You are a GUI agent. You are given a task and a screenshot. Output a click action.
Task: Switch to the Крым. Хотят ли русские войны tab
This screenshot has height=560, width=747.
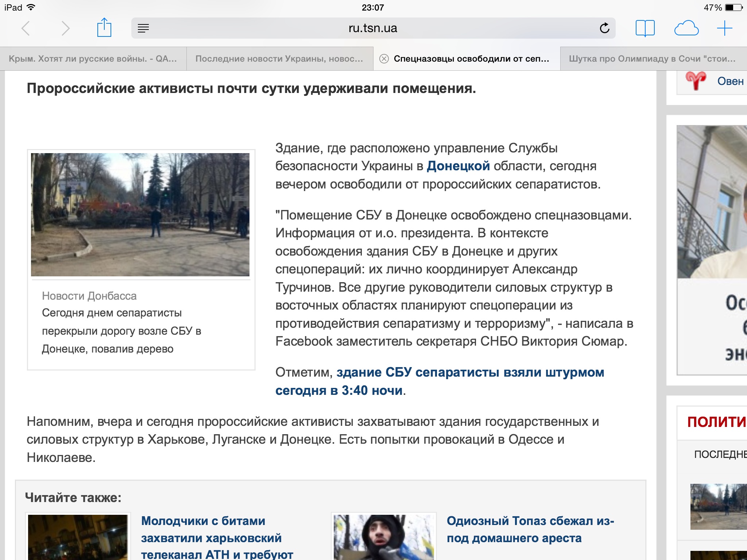tap(93, 59)
